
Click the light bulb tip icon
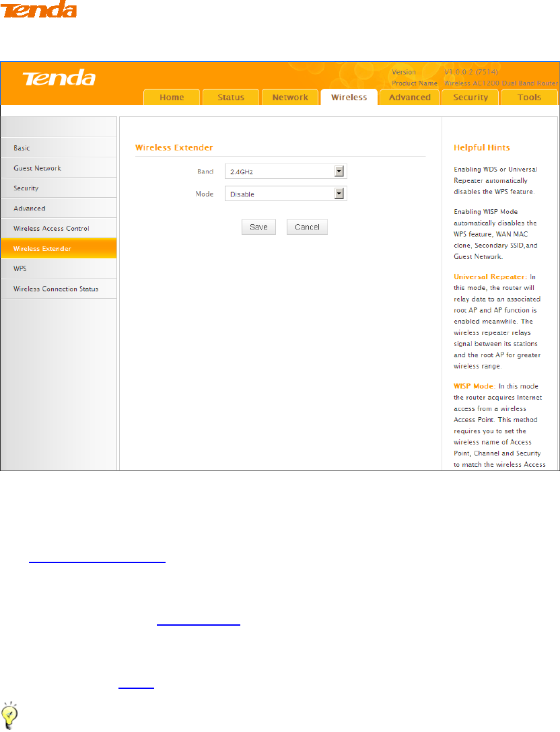point(10,716)
